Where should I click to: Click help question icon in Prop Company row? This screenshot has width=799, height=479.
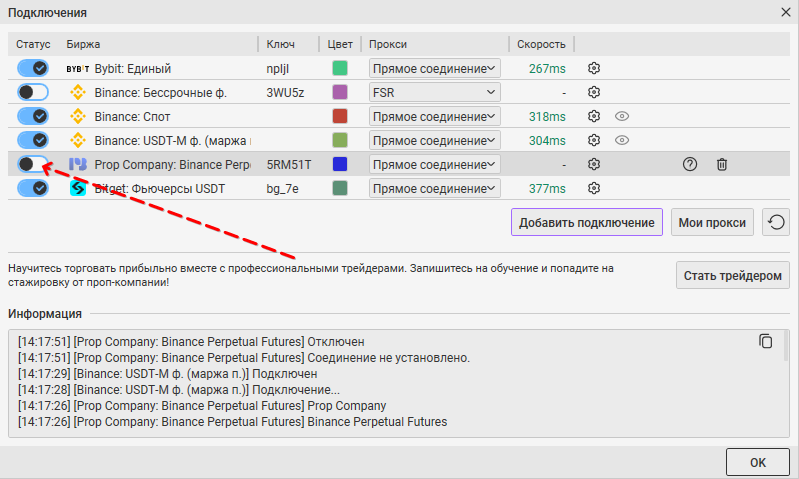tap(690, 164)
